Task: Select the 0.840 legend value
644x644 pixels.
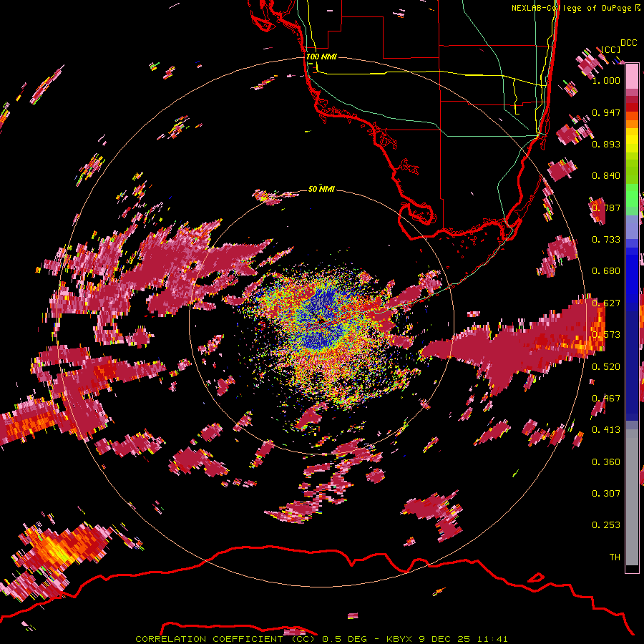Action: tap(606, 176)
